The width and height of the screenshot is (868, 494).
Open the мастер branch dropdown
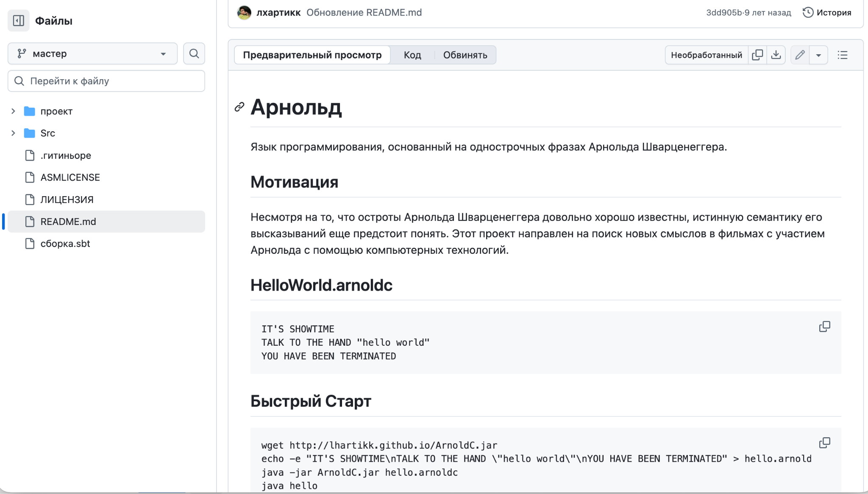click(92, 53)
